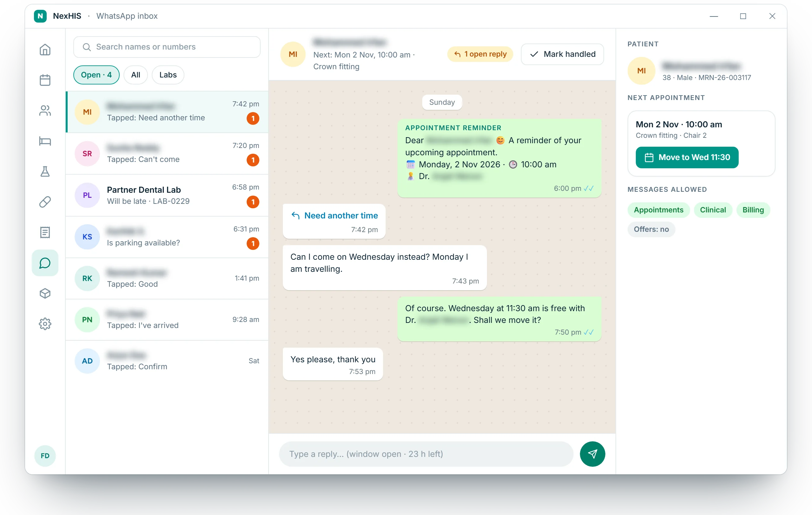Open the Tapped: Need another time conversation

tap(167, 112)
